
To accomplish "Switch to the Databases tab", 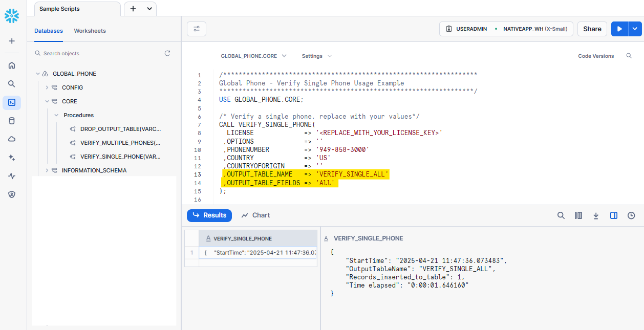I will click(x=49, y=31).
